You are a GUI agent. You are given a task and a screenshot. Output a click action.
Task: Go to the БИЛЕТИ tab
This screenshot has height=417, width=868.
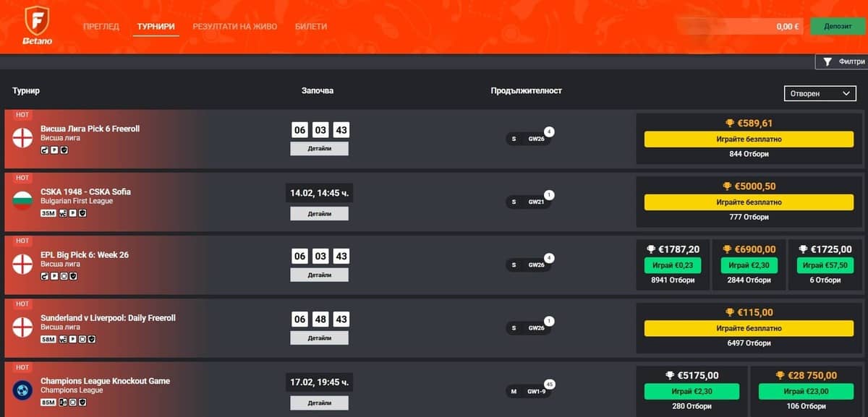pos(311,27)
